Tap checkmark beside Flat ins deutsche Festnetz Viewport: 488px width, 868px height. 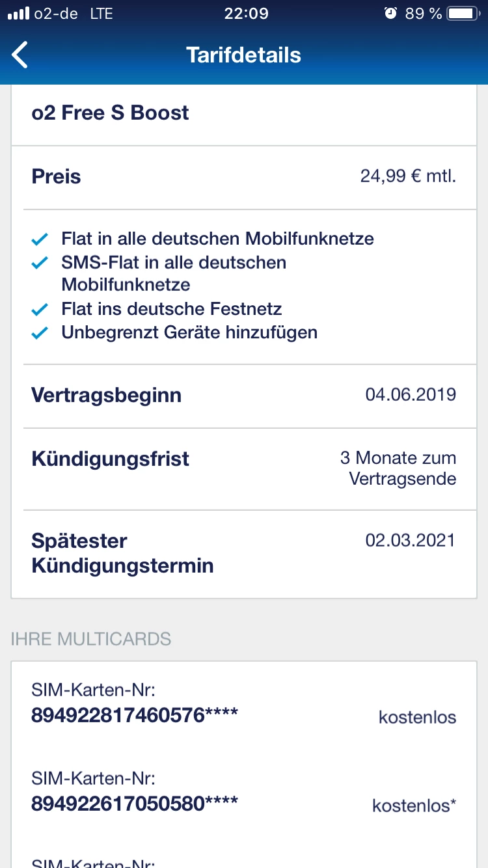(x=40, y=309)
